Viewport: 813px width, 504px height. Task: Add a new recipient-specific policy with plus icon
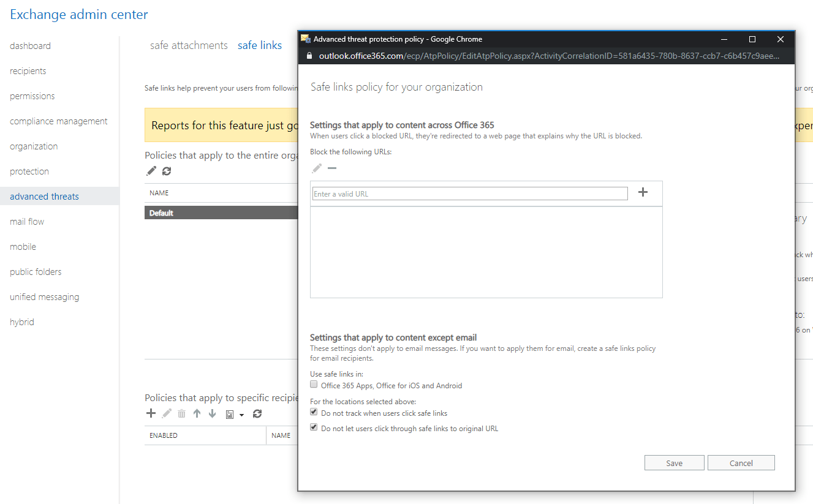[x=151, y=413]
